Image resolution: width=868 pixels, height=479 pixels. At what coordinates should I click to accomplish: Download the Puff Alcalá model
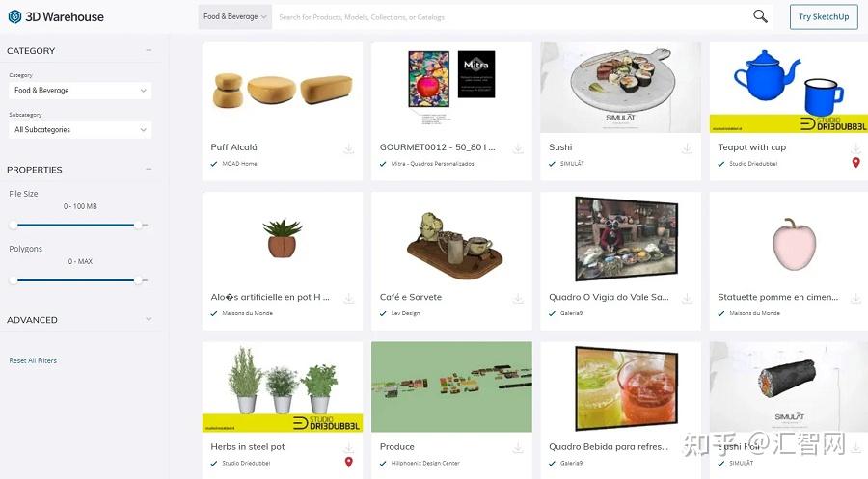(x=349, y=148)
